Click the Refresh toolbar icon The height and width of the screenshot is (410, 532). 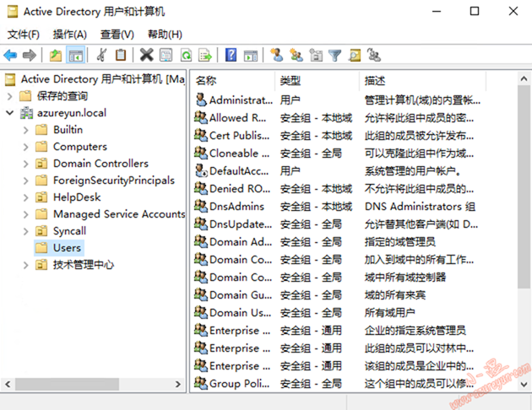pyautogui.click(x=186, y=55)
